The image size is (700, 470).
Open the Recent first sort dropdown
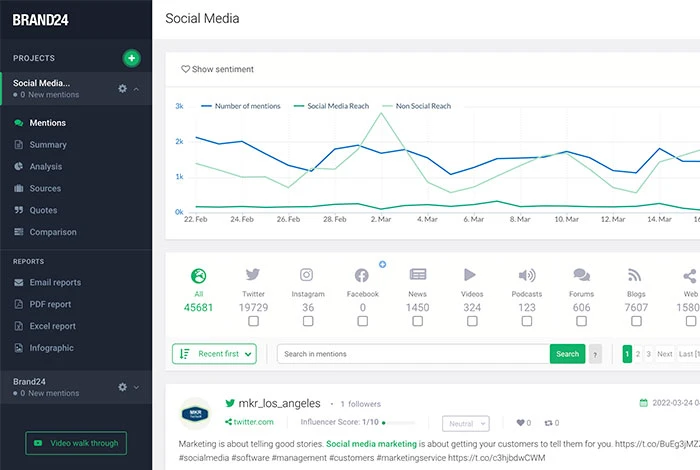[x=214, y=354]
